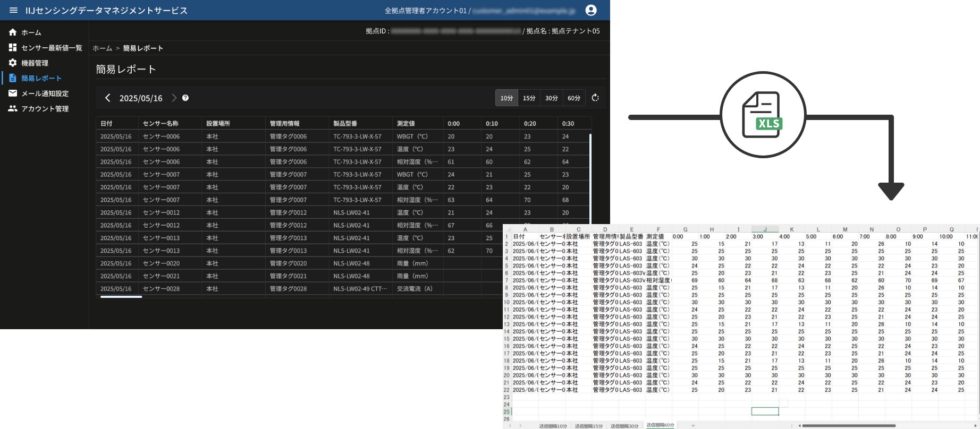Screen dimensions: 980x429
Task: Open センサー最新値一覧 in the sidebar
Action: tap(52, 48)
